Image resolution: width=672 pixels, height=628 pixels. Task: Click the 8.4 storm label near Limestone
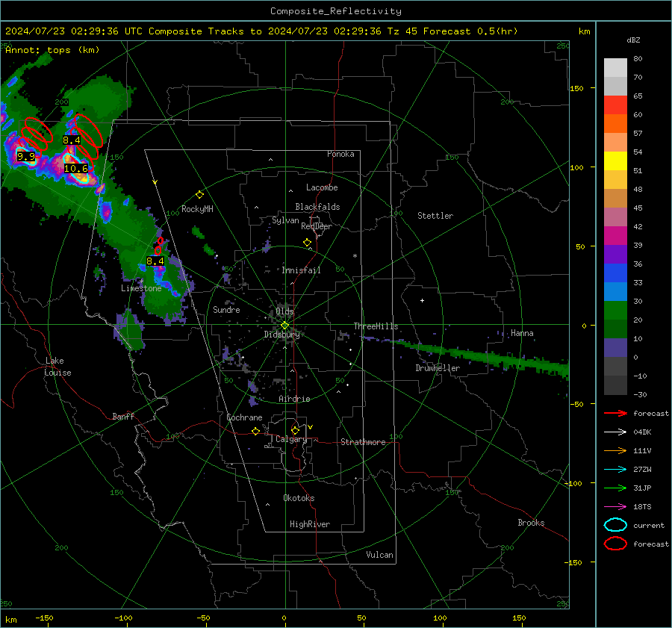tap(155, 261)
